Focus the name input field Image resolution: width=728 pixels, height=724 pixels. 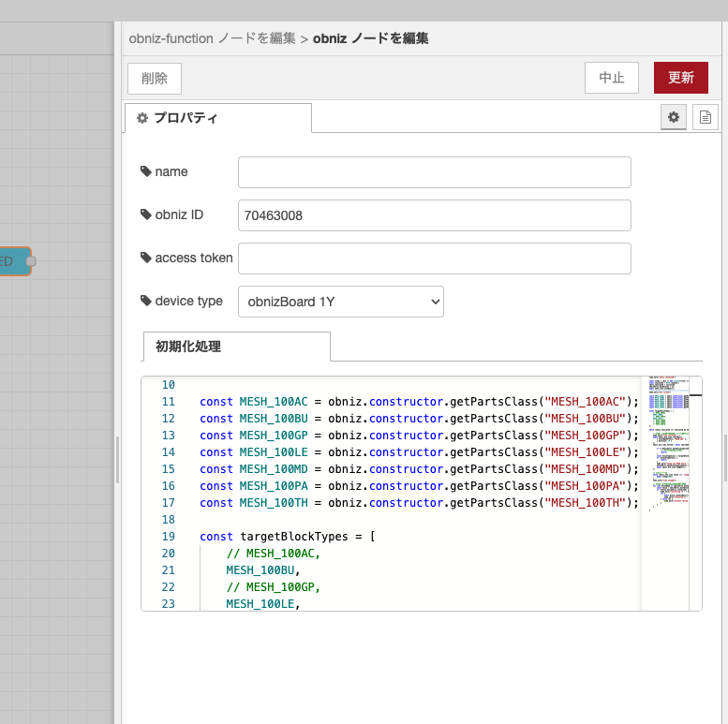(x=434, y=172)
